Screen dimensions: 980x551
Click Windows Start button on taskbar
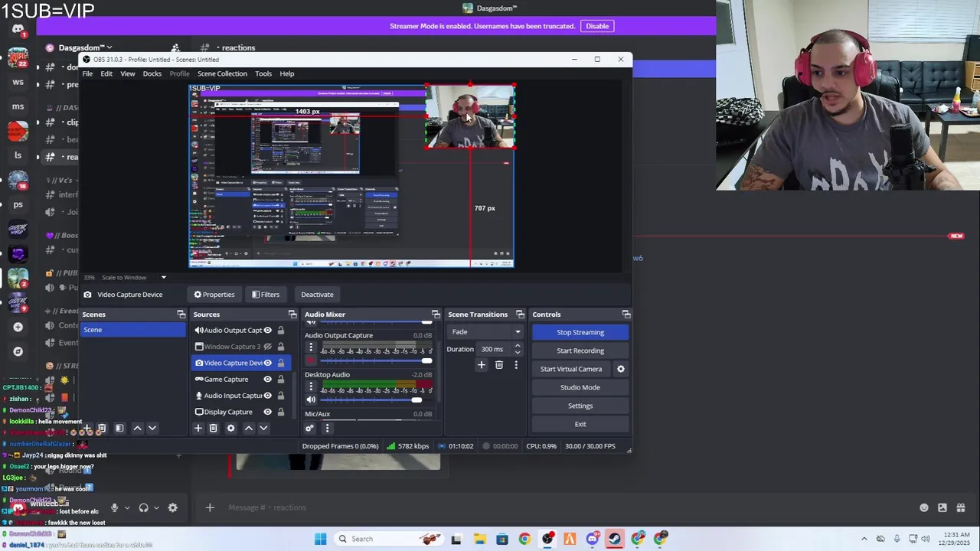(x=321, y=539)
